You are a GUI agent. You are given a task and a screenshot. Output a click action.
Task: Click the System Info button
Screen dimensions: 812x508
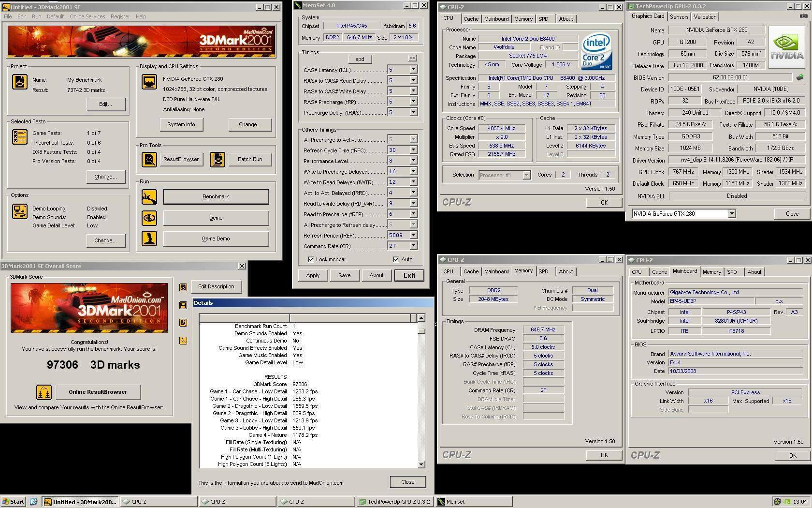tap(181, 124)
